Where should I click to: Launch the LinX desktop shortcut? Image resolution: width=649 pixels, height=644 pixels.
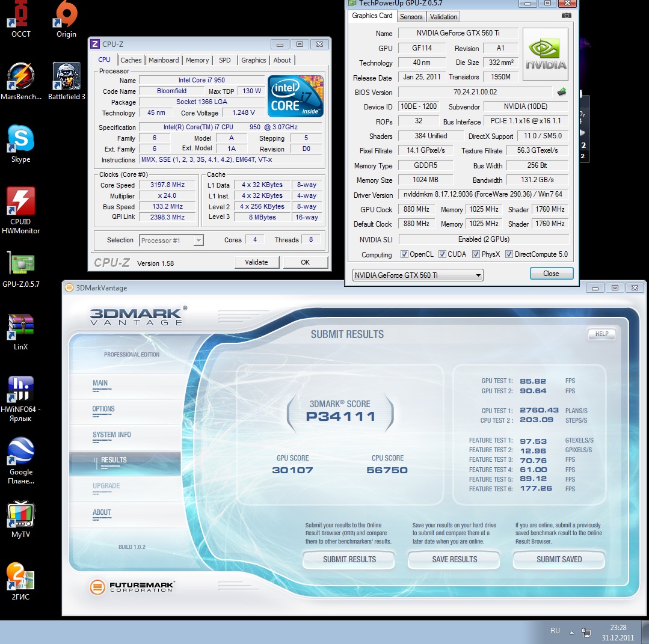coord(20,331)
